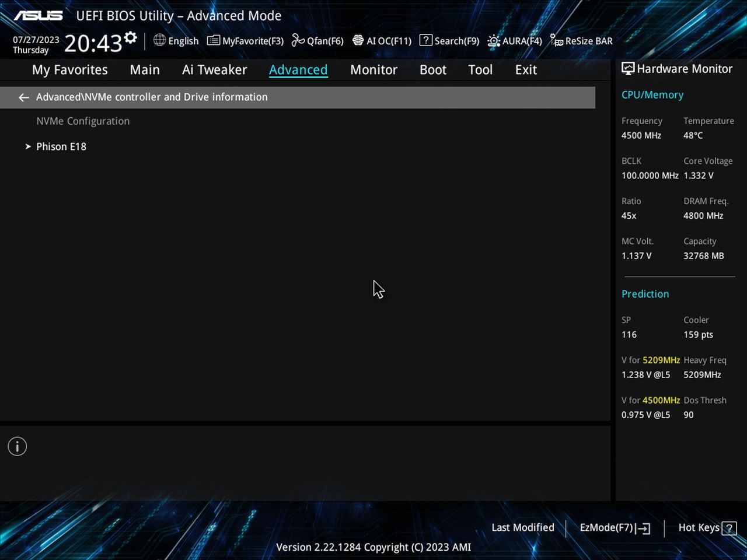Click the NVMe Configuration heading
The image size is (747, 560).
pos(83,121)
